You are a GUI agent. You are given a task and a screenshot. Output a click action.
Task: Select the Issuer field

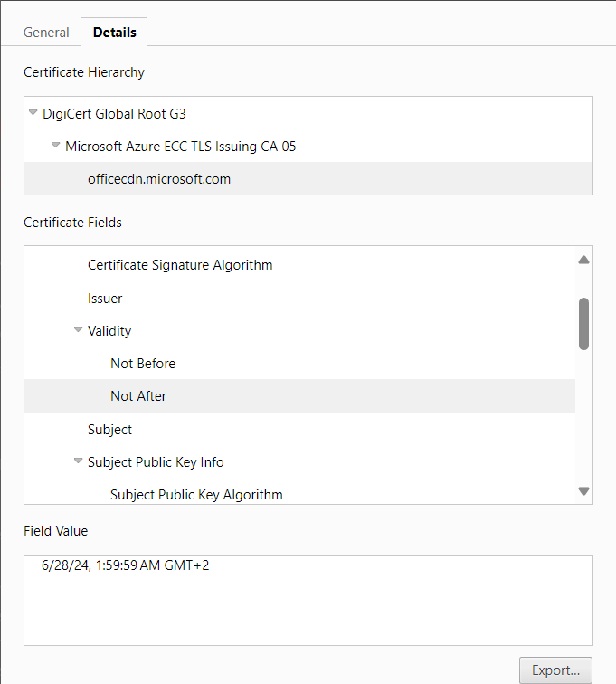105,299
